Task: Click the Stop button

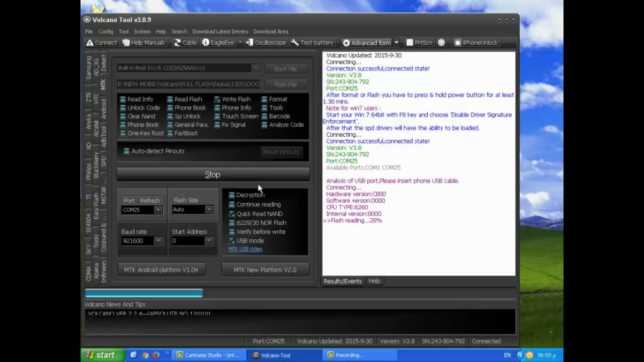Action: point(213,174)
